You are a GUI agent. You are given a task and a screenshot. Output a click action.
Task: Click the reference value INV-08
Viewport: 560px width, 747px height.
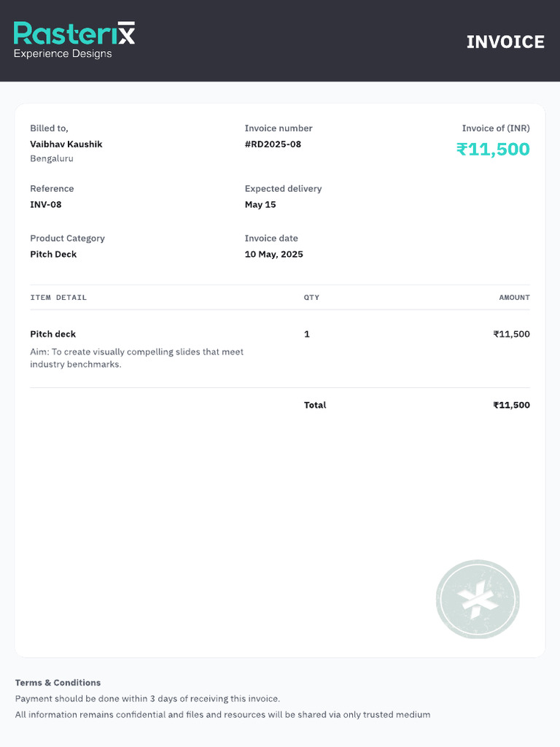tap(46, 204)
